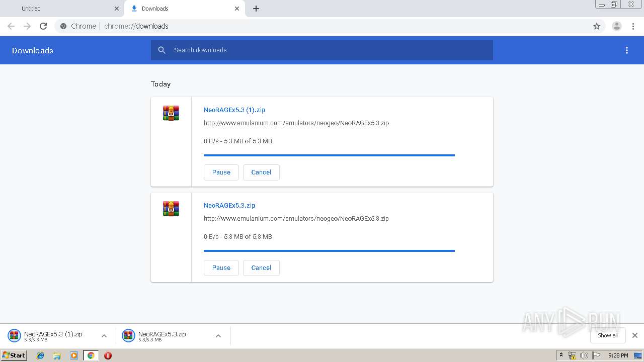The image size is (644, 362).
Task: Click the Today date heading
Action: (x=160, y=84)
